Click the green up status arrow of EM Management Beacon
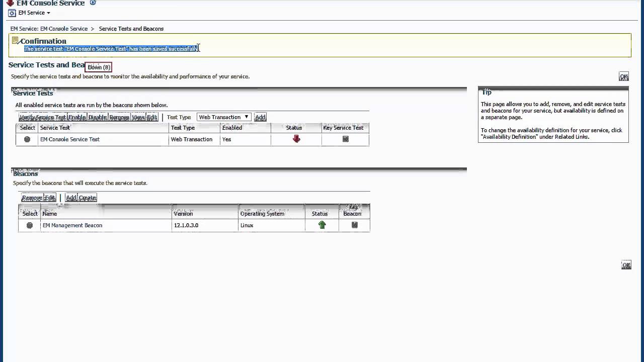 coord(322,225)
